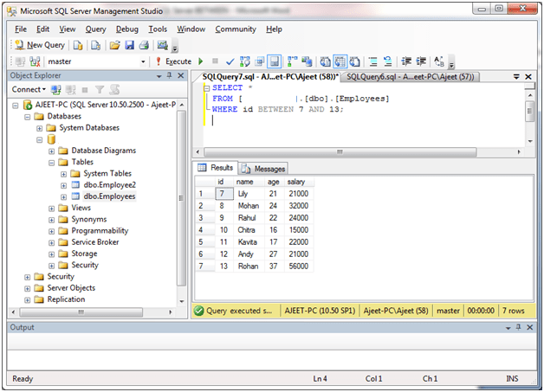Toggle Include Client Statistics
Viewport: 544px width, 392px height.
tap(307, 61)
